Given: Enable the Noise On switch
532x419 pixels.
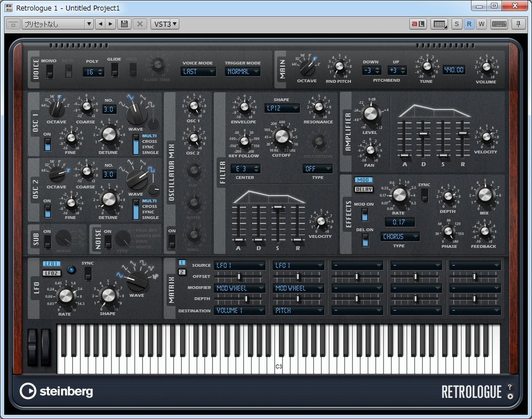Looking at the screenshot, I should point(108,241).
